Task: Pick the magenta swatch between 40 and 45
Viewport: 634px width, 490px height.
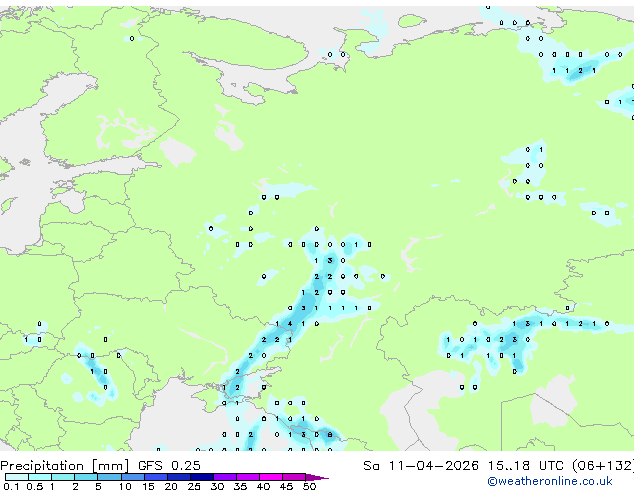Action: [271, 477]
